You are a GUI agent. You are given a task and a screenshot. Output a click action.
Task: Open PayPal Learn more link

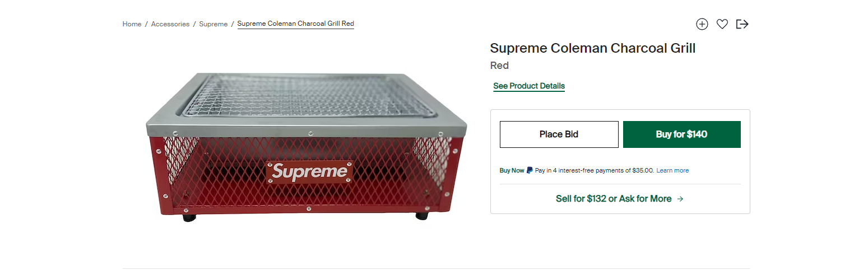[672, 170]
